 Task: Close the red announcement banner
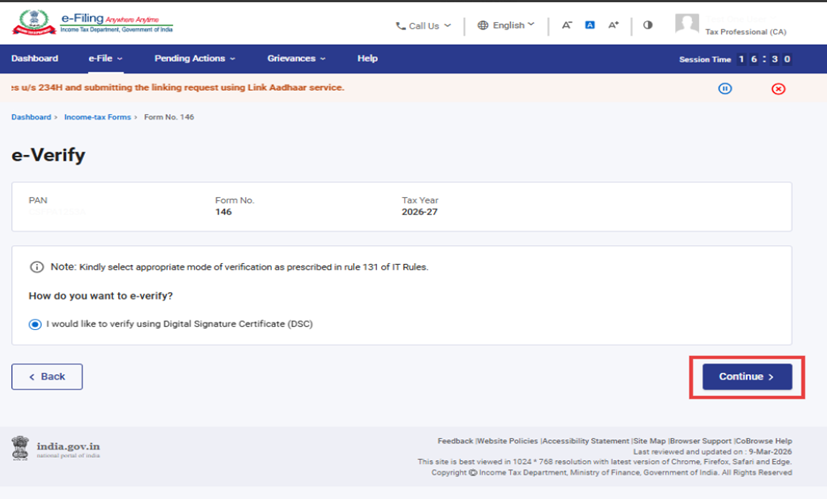pos(779,88)
